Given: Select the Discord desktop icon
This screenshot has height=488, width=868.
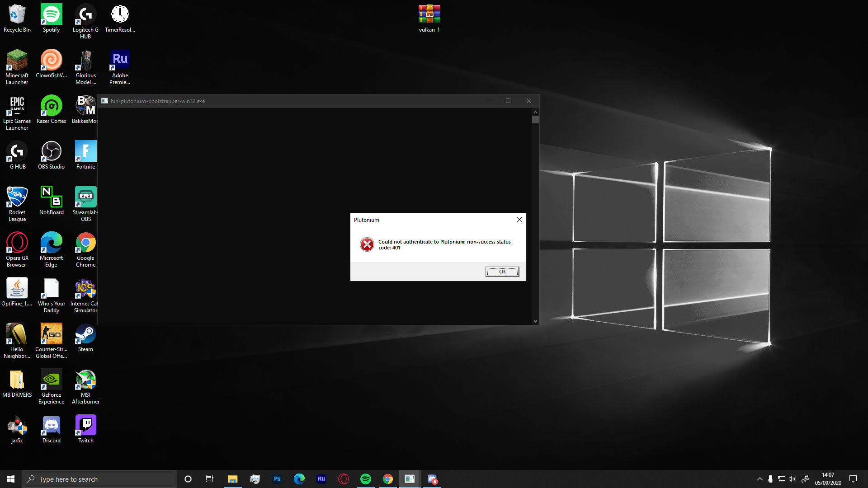Looking at the screenshot, I should (51, 429).
